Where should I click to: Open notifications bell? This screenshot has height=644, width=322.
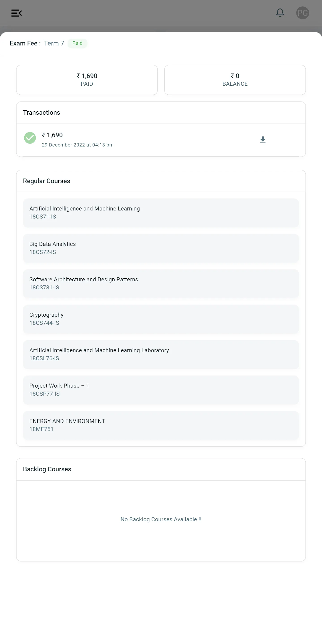pos(280,13)
